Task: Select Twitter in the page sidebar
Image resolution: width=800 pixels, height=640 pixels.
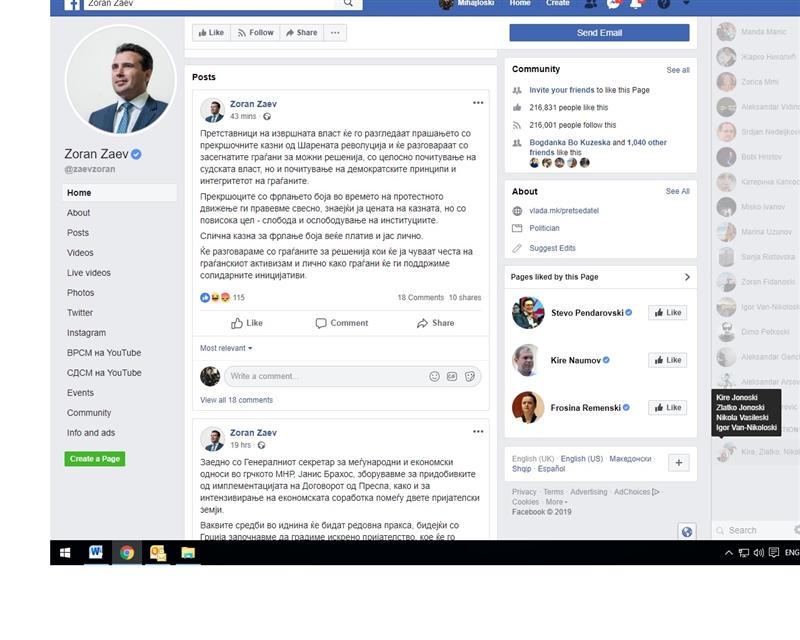Action: point(80,312)
